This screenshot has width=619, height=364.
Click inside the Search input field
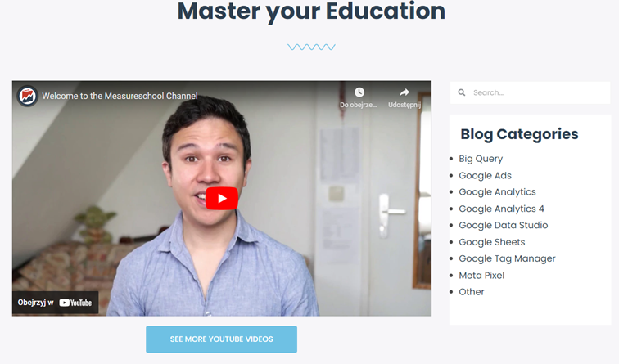[530, 92]
